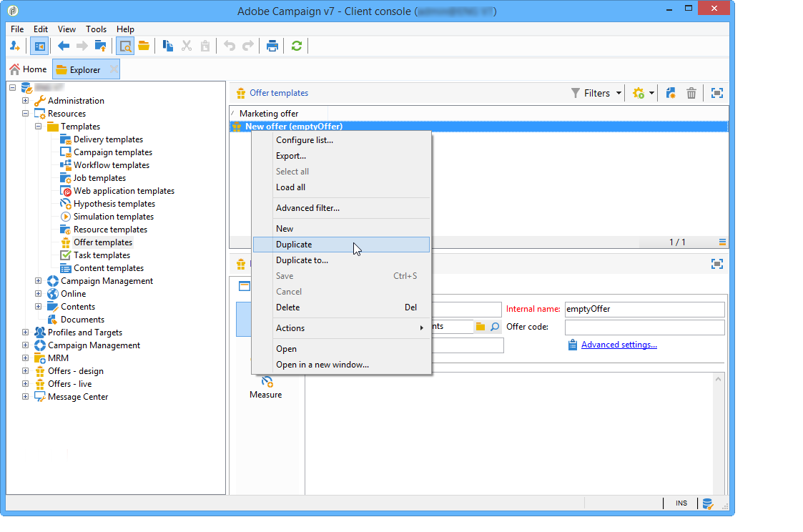The width and height of the screenshot is (803, 532).
Task: Select Task templates in the tree
Action: 102,255
